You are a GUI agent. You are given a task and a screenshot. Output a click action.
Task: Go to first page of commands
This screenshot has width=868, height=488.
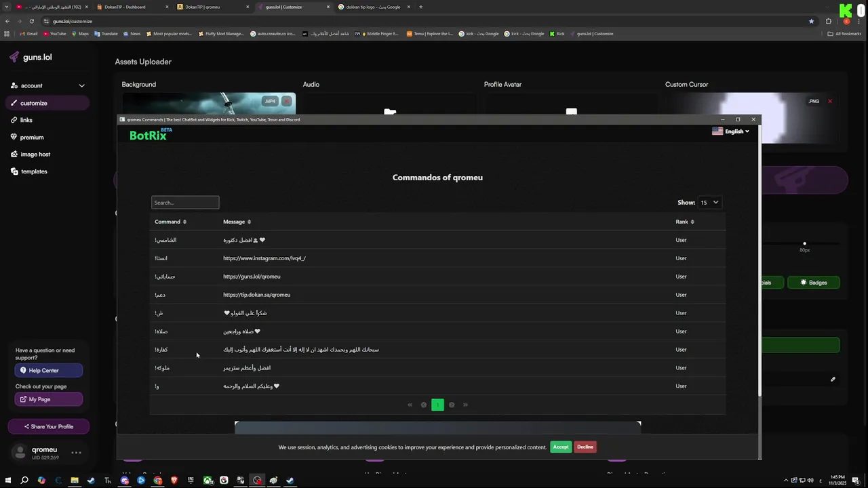[410, 405]
